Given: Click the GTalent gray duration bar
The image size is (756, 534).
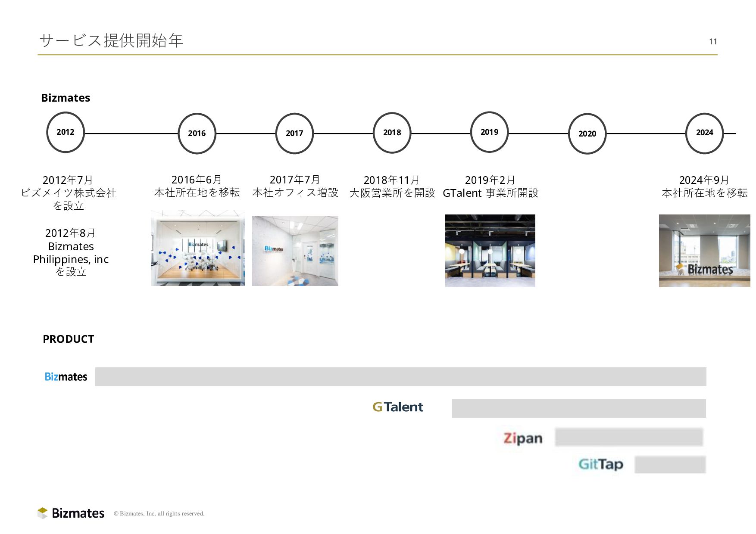Looking at the screenshot, I should point(579,408).
